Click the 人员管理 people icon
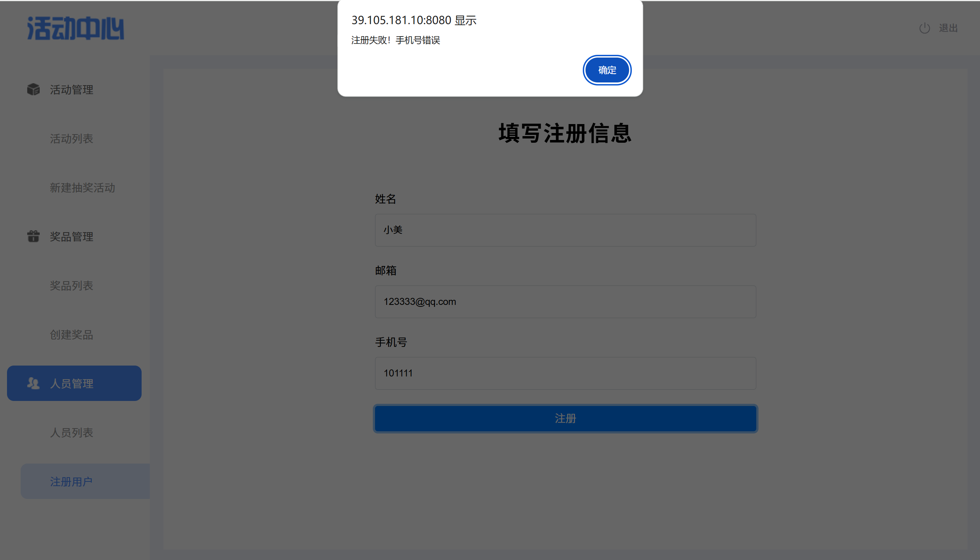 [x=33, y=383]
